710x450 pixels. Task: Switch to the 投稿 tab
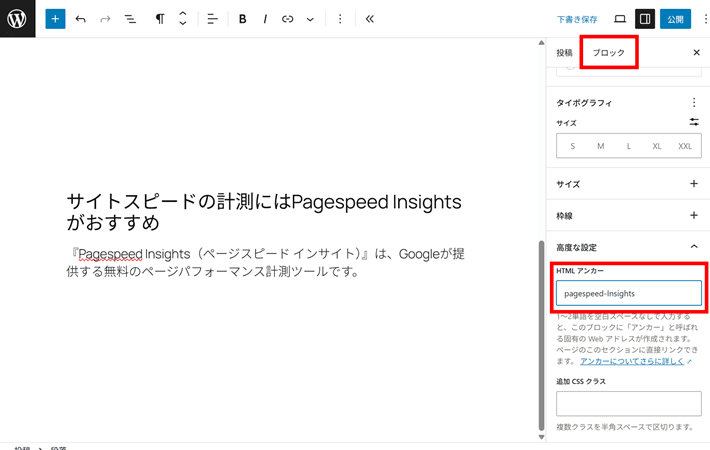click(x=564, y=53)
